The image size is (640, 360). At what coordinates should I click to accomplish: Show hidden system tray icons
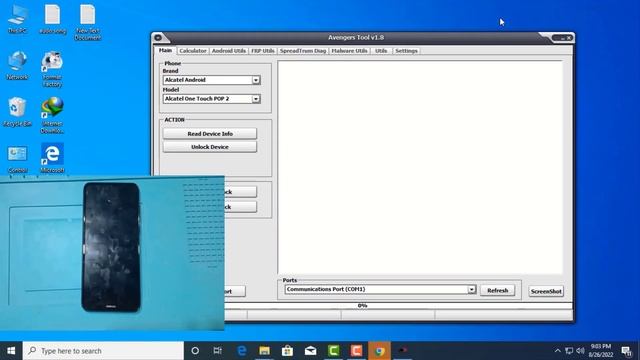[558, 351]
